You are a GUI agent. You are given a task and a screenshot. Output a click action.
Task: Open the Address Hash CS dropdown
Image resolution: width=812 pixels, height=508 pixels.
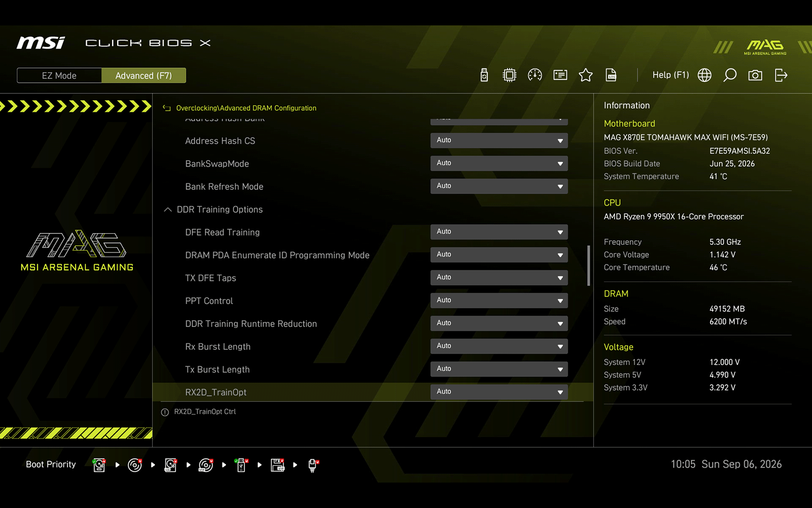click(x=499, y=140)
